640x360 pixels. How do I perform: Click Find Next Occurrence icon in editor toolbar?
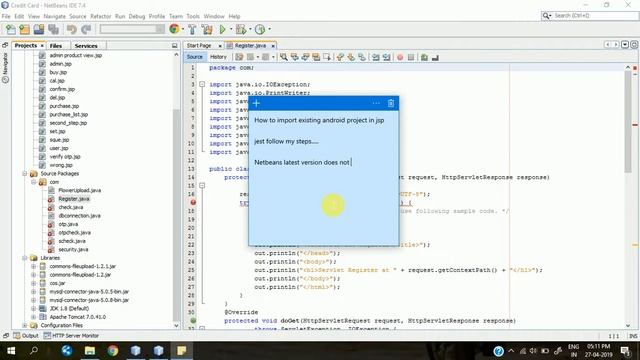(x=305, y=57)
